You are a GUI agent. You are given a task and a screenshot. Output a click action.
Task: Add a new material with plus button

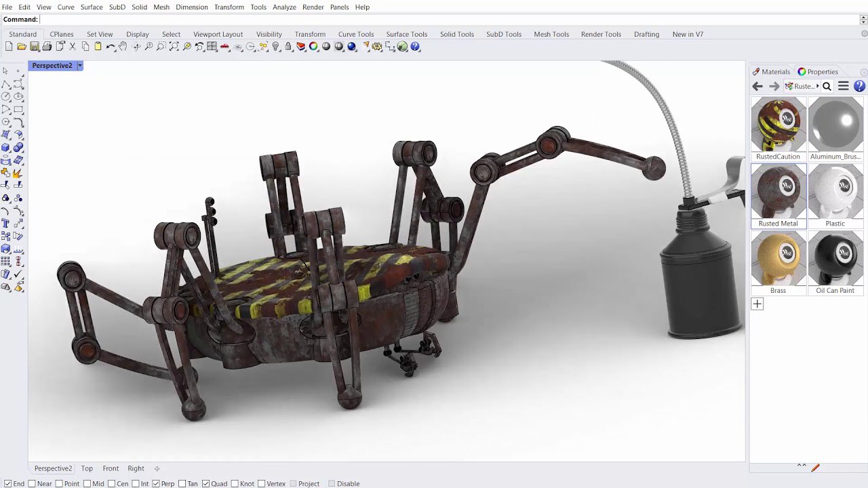(x=757, y=304)
